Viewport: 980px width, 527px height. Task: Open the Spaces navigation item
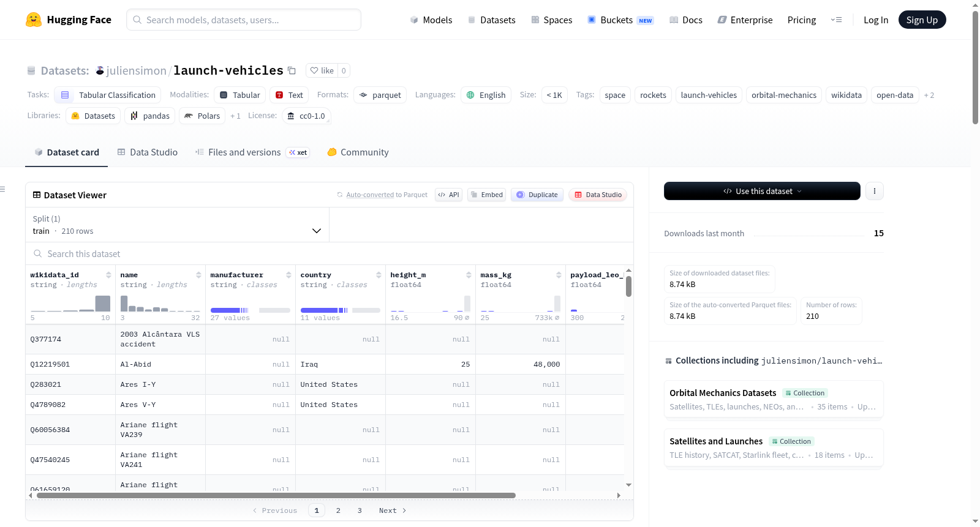coord(551,20)
